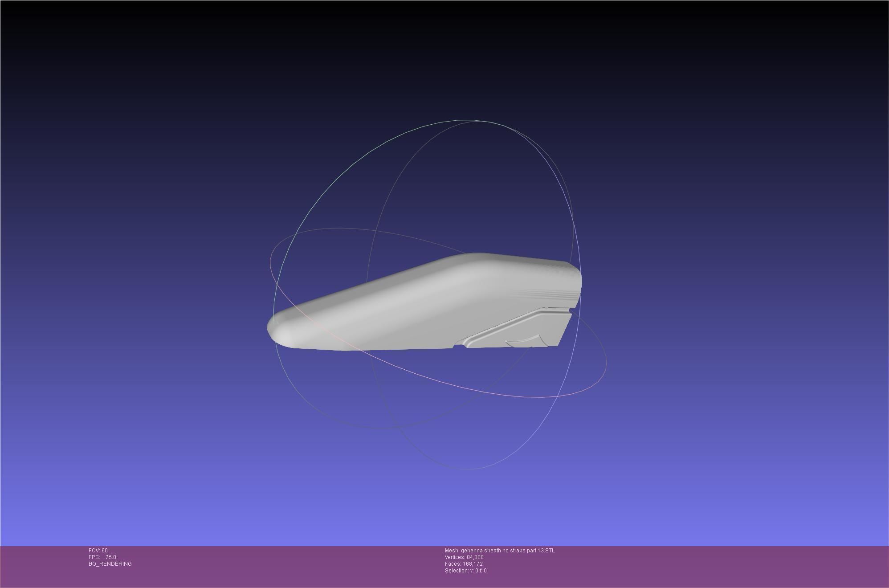Click the FOV: 60 readout

tap(98, 551)
